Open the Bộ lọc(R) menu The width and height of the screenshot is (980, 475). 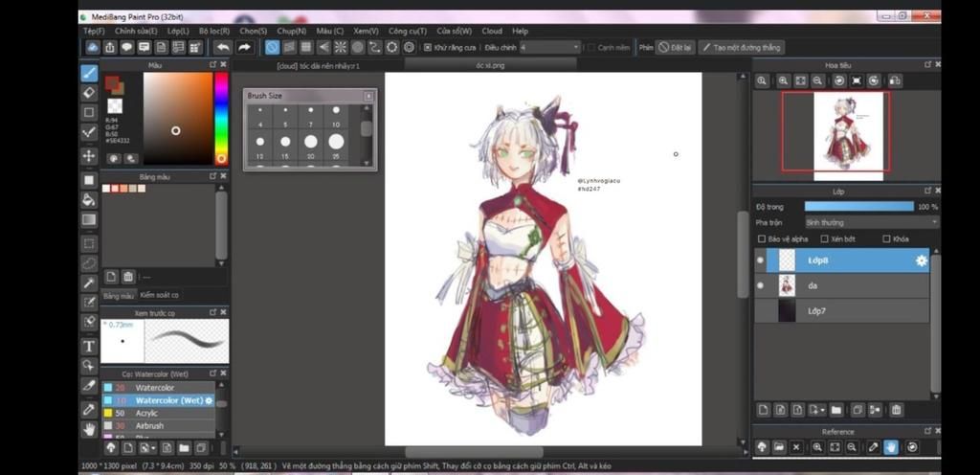coord(214,31)
